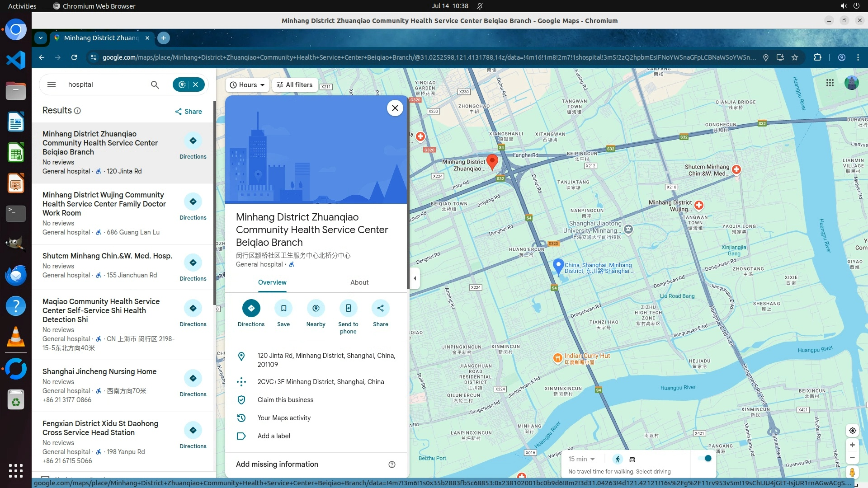Open main menu hamburger icon
868x488 pixels.
[52, 84]
